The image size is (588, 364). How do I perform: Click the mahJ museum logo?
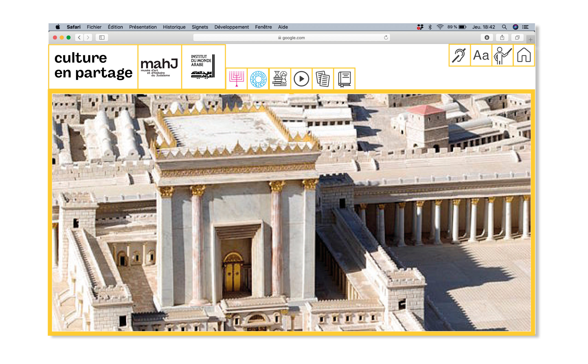159,67
